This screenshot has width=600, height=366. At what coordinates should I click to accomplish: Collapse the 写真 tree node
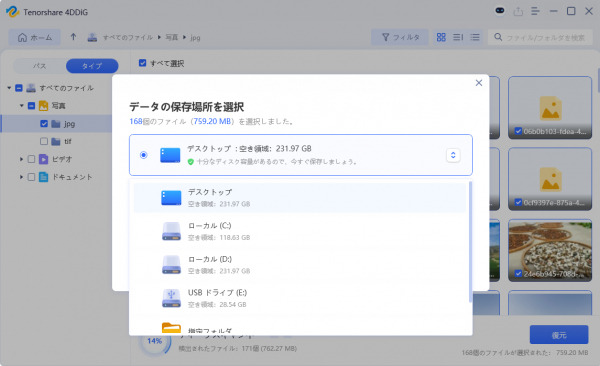(x=22, y=106)
